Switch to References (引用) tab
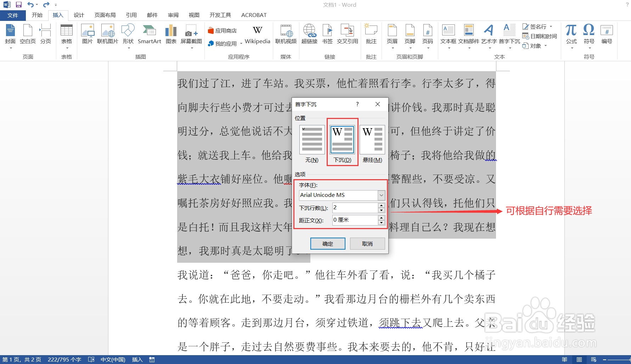The width and height of the screenshot is (631, 364). point(131,15)
